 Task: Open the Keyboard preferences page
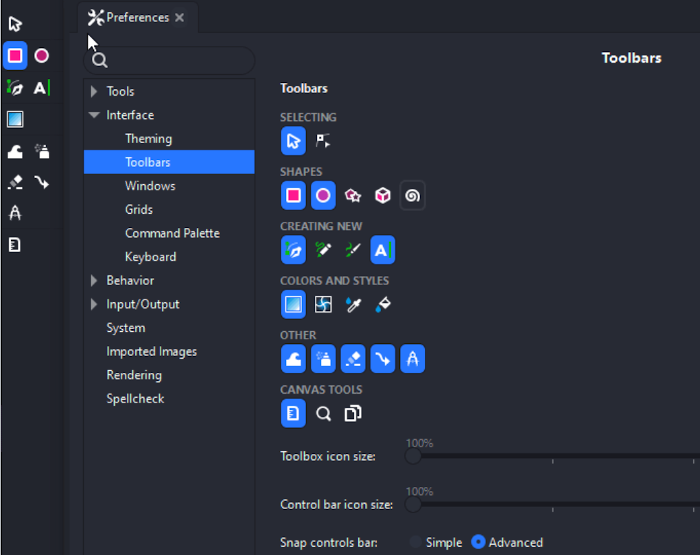pos(150,257)
